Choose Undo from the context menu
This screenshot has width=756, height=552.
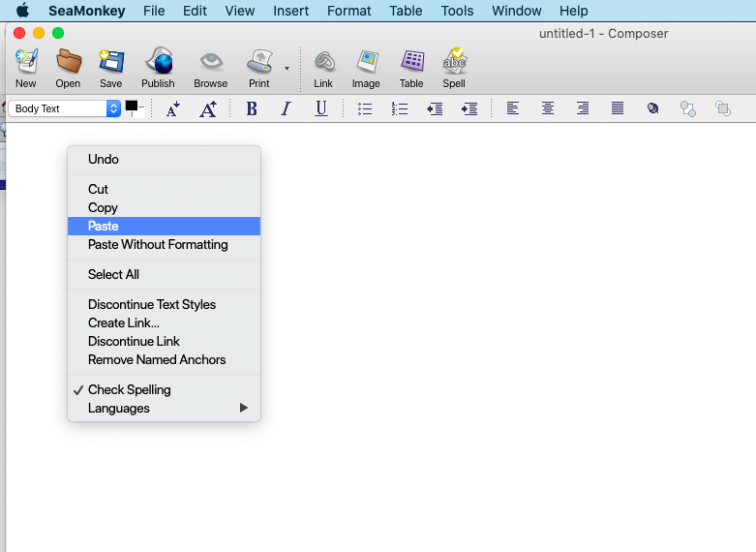click(164, 159)
